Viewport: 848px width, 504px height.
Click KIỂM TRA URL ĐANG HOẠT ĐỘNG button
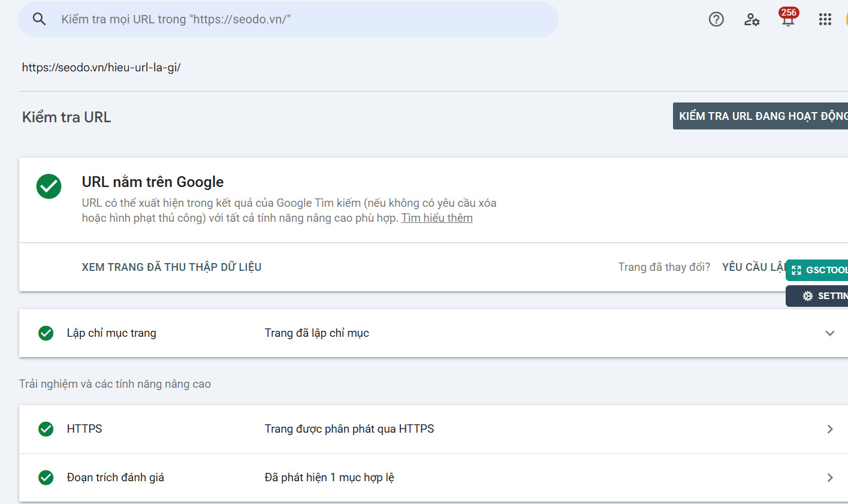point(761,116)
